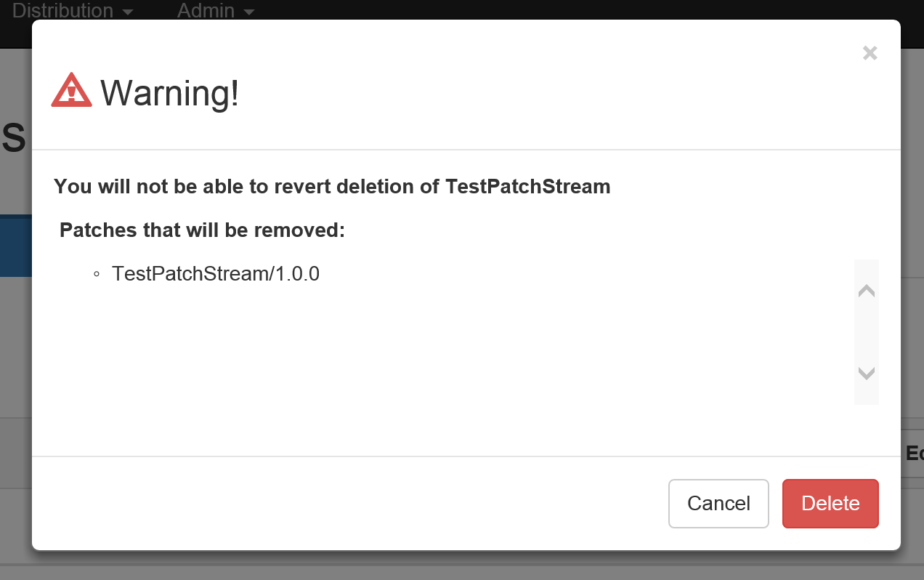Select the up chevron scroll arrow
The image size is (924, 580).
click(x=866, y=290)
